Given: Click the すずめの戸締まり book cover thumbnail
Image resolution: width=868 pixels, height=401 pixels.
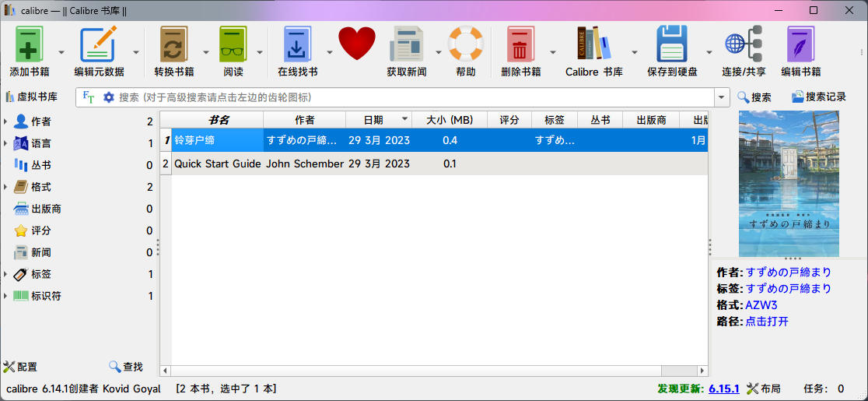Looking at the screenshot, I should [789, 183].
